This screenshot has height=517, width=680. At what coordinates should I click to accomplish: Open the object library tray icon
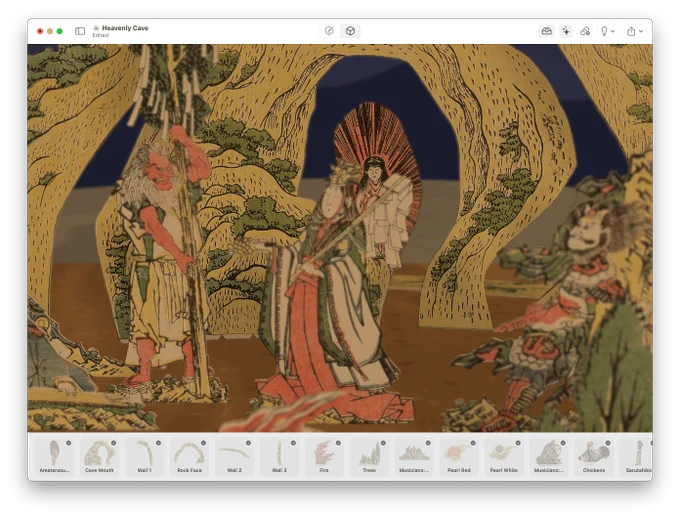(546, 31)
